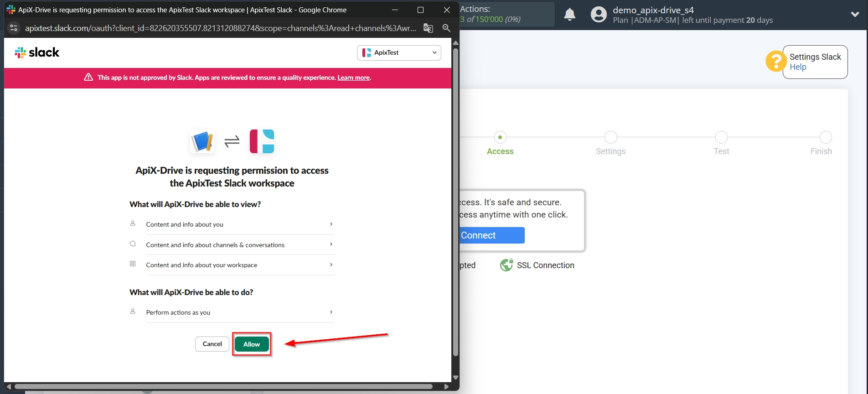Close the Slack OAuth popup window
Screen dimensions: 868x394
(x=447, y=10)
